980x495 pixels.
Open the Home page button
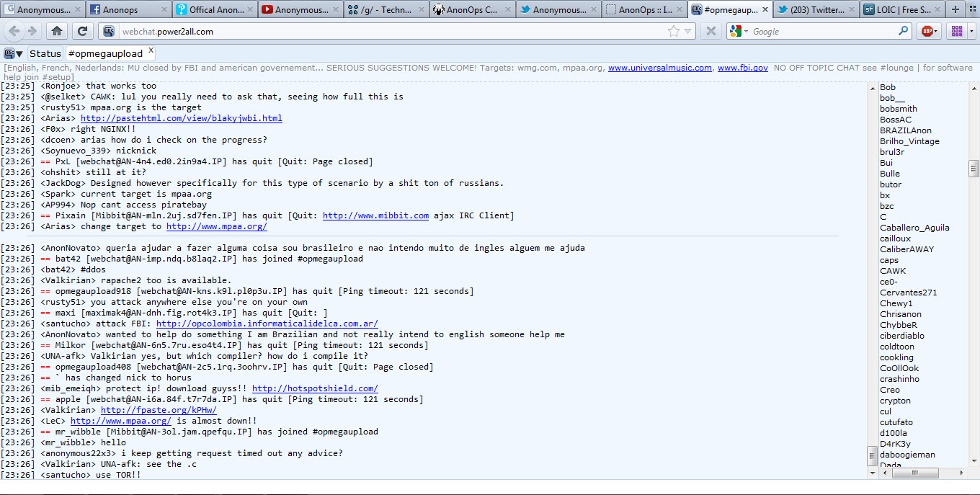pyautogui.click(x=57, y=31)
